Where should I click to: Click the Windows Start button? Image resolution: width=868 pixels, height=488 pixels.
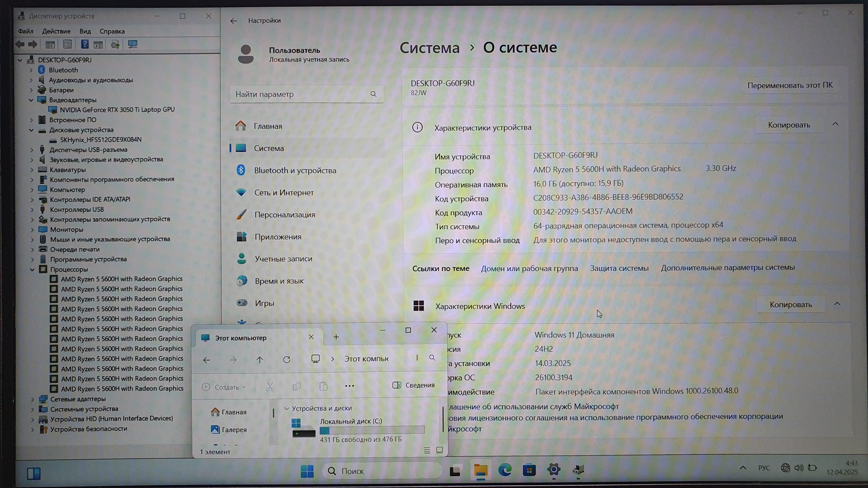click(307, 471)
